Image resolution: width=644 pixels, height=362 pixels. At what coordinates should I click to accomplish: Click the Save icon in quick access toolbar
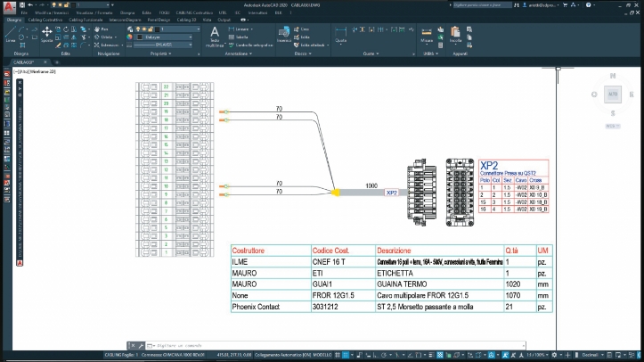point(21,5)
